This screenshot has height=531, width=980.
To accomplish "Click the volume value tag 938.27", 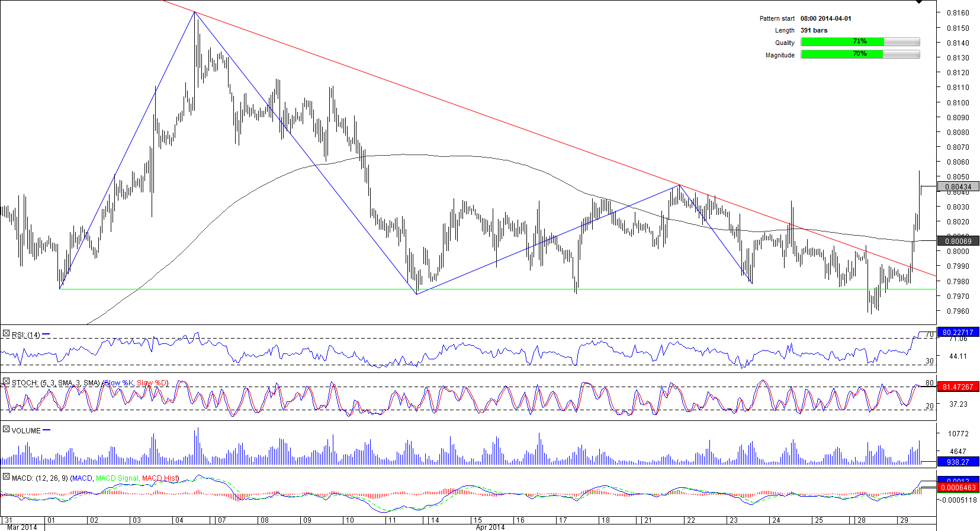I will tap(958, 462).
